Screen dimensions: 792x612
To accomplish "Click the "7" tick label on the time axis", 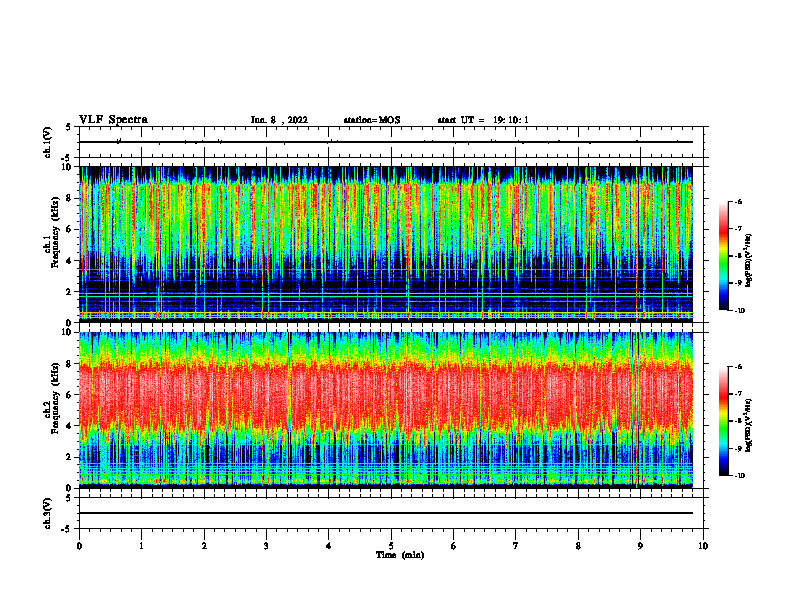I will pos(516,546).
